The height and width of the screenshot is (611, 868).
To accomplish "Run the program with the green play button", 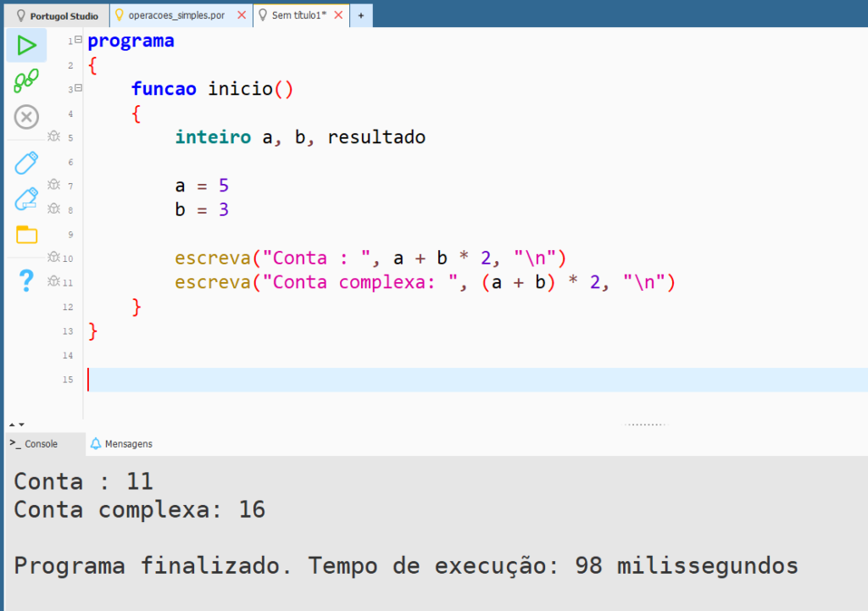I will click(26, 45).
